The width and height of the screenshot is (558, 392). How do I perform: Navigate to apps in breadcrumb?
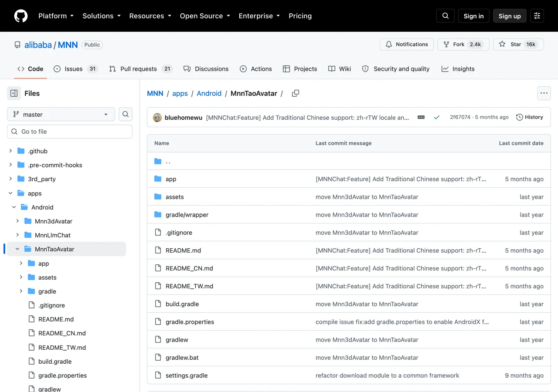(x=180, y=93)
